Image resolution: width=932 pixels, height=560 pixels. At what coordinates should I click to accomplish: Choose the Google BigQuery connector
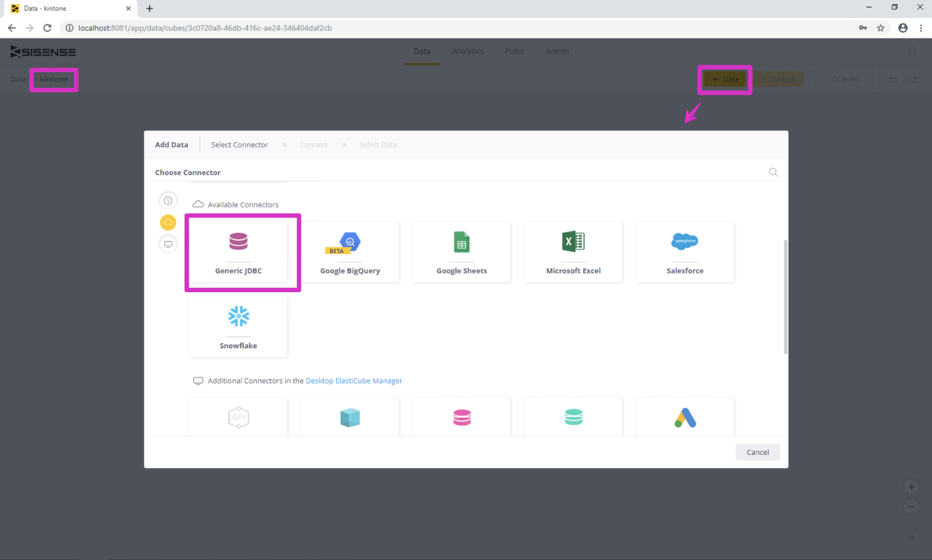349,252
